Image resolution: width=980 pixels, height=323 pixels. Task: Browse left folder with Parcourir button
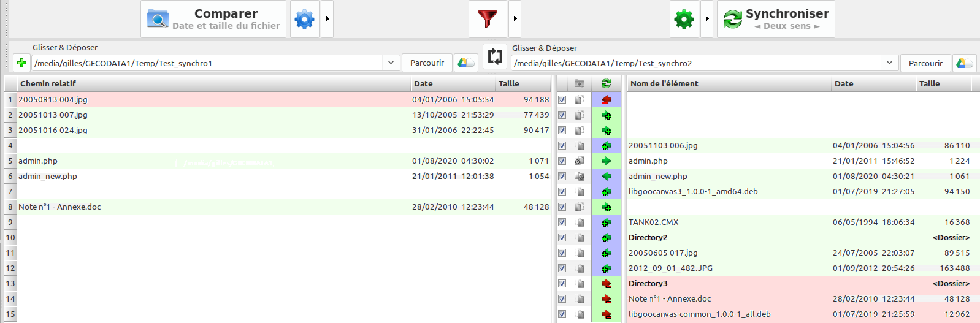[427, 63]
